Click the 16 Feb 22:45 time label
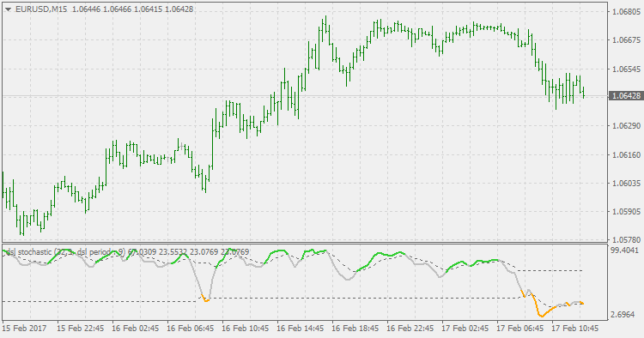The image size is (644, 338). pyautogui.click(x=410, y=329)
